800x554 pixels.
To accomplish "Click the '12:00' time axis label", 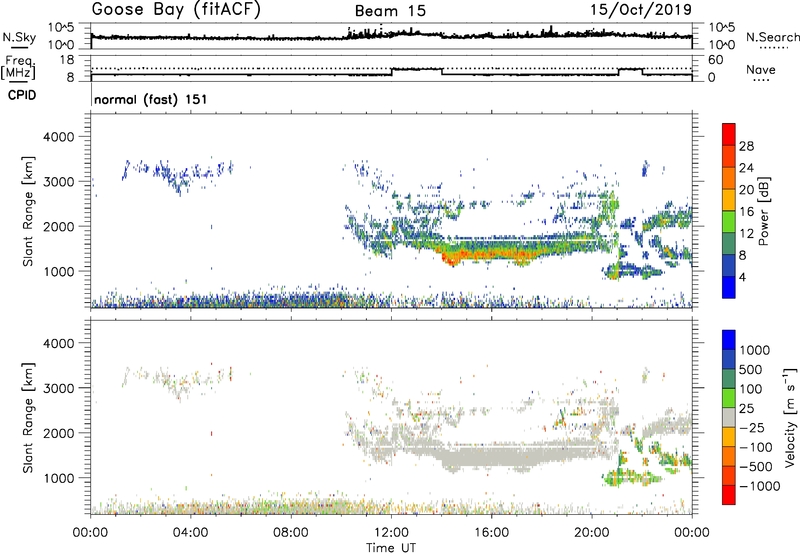I will pos(391,533).
